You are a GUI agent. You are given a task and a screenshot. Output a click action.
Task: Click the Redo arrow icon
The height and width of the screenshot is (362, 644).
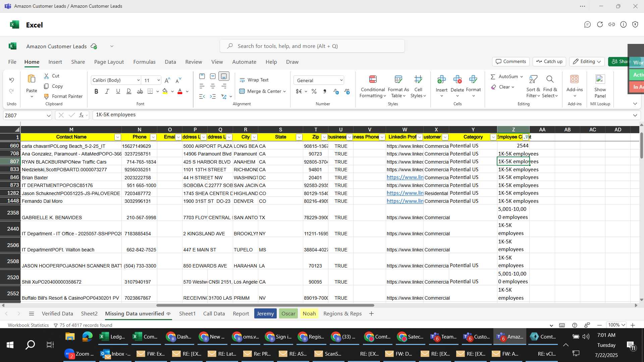pos(11,91)
